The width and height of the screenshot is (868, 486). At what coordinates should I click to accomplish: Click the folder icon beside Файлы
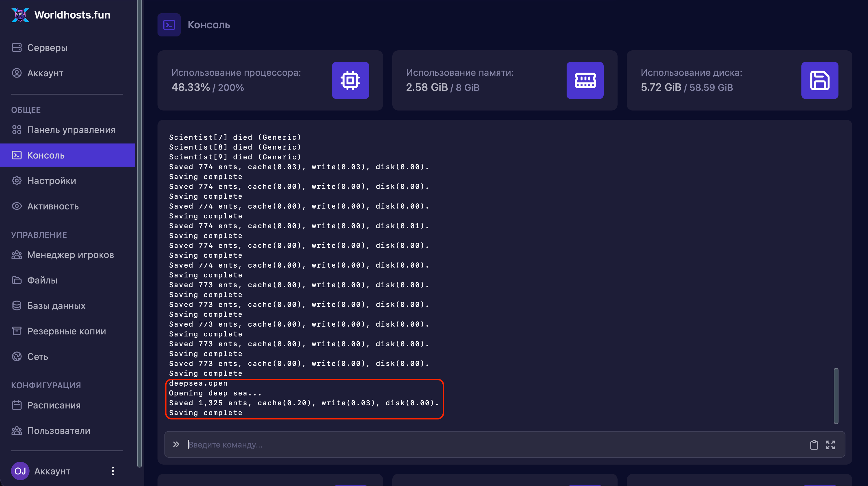click(17, 280)
